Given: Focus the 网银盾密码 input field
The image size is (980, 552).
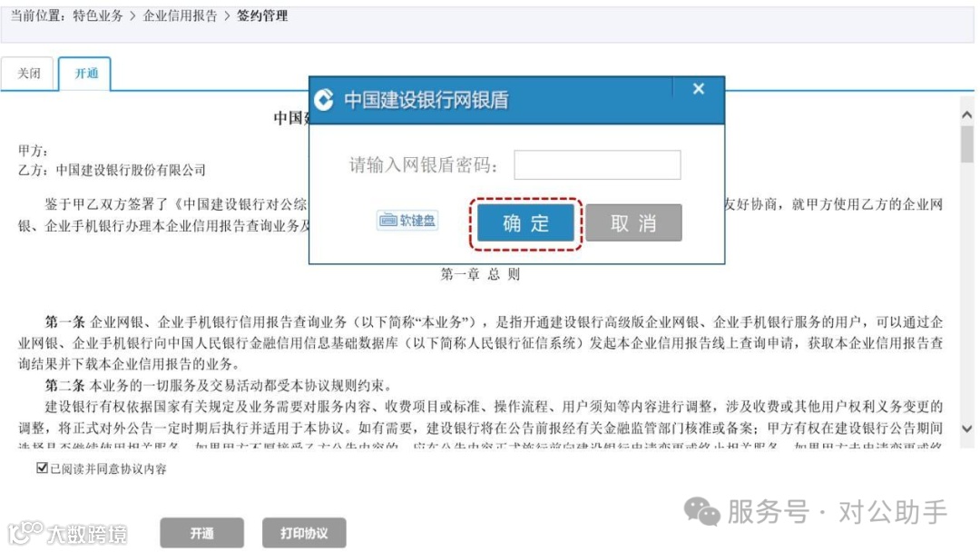Looking at the screenshot, I should [597, 165].
